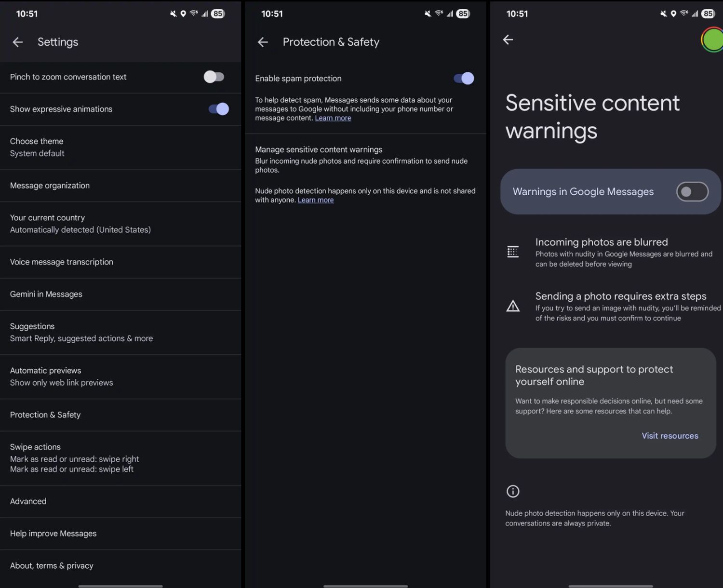Tap back arrow above Sensitive content warnings
The height and width of the screenshot is (588, 723).
point(508,40)
